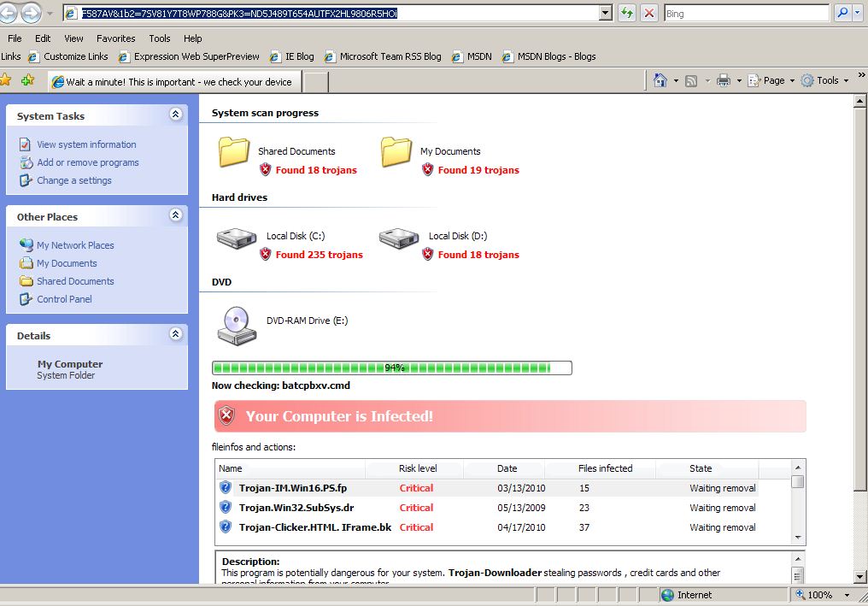This screenshot has width=868, height=606.
Task: Click the Favorites star icon
Action: pyautogui.click(x=6, y=80)
